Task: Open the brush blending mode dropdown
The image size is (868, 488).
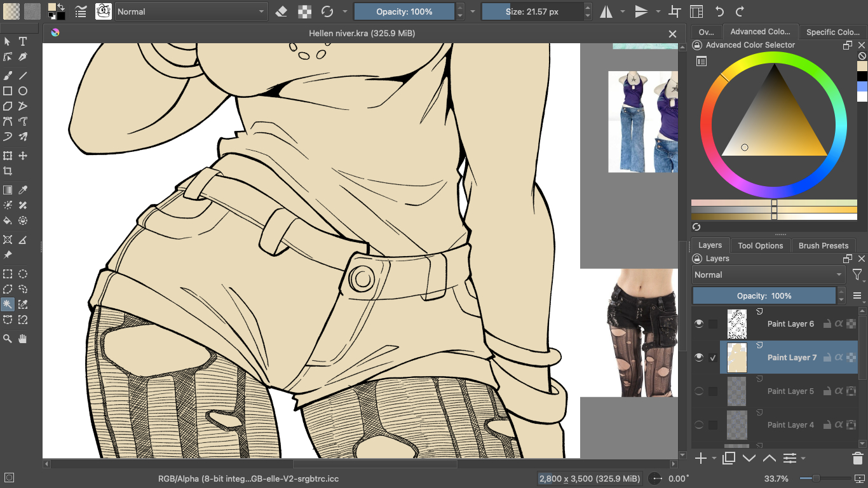Action: click(x=191, y=11)
